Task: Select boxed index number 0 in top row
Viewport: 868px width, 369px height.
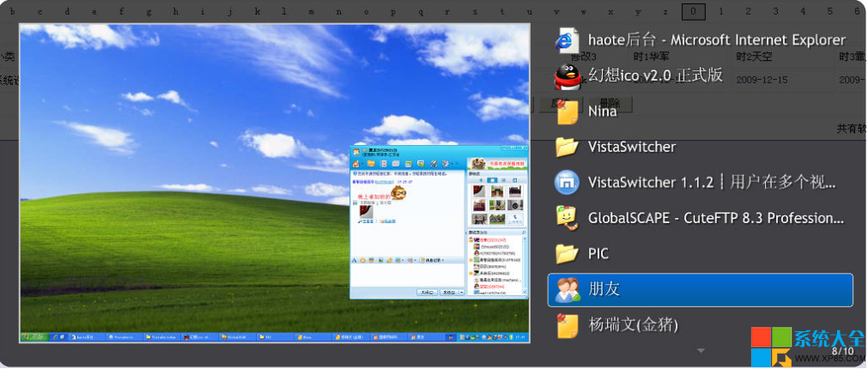Action: coord(694,12)
